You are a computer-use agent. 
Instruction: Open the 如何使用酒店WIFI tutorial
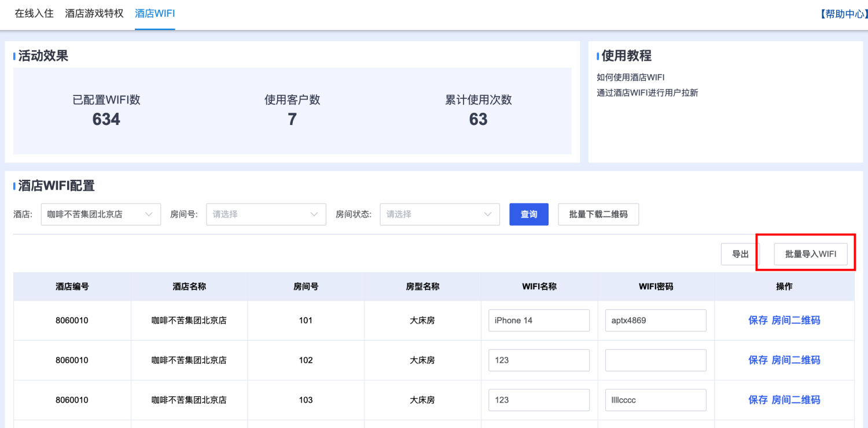click(631, 77)
